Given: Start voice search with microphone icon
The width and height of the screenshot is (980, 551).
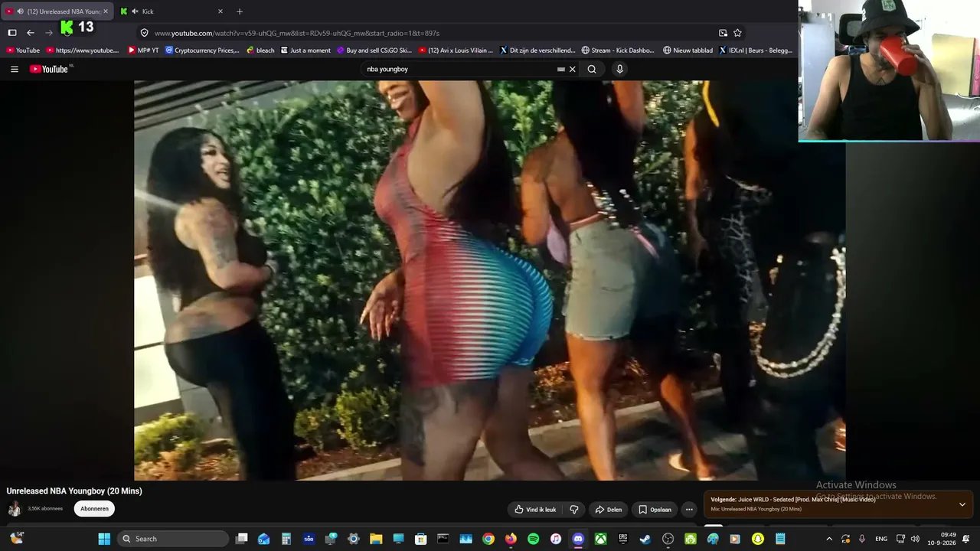Looking at the screenshot, I should point(619,69).
